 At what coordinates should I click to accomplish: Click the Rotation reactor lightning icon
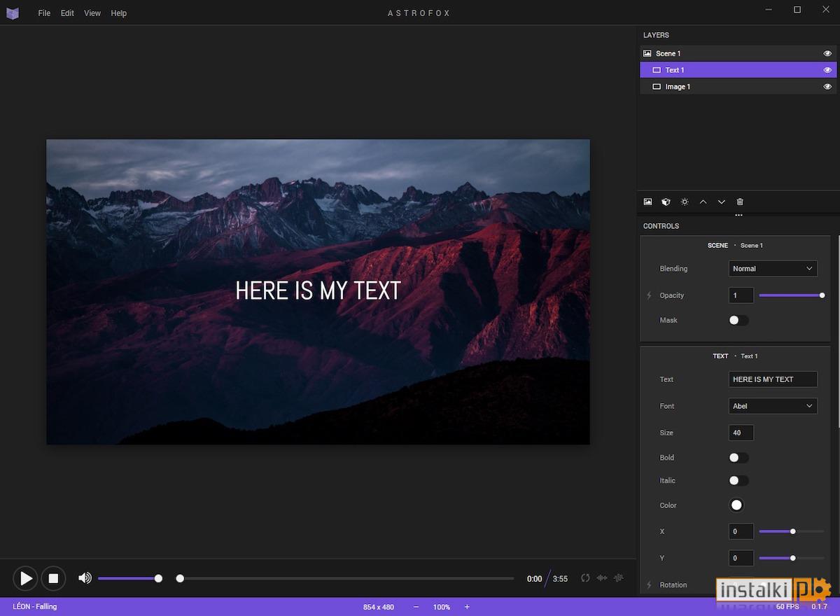pyautogui.click(x=649, y=585)
